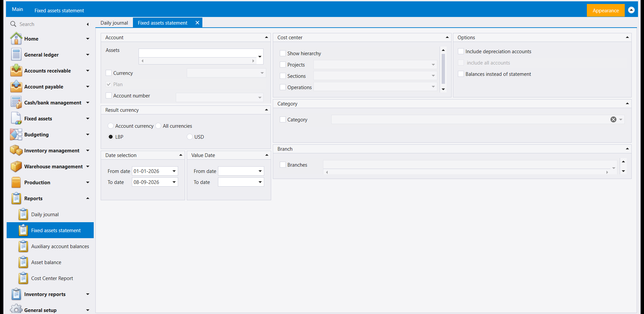Close the Fixed assets statement tab

coord(197,23)
